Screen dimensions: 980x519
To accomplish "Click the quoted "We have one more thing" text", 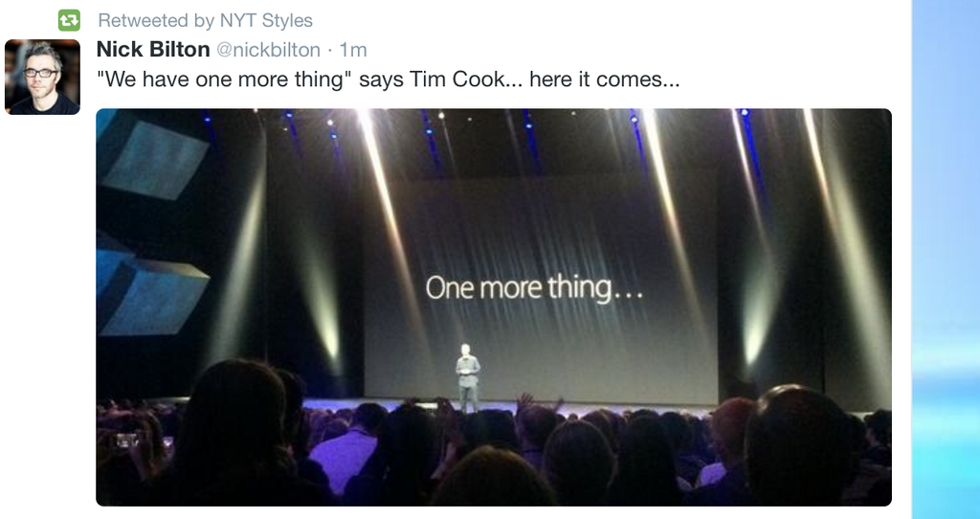I will tap(224, 79).
